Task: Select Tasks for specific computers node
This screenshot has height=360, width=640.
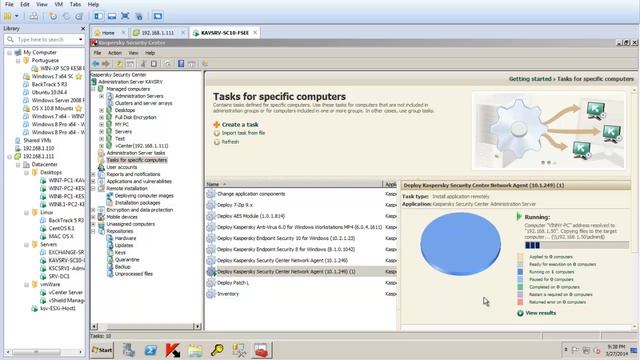Action: (x=137, y=160)
